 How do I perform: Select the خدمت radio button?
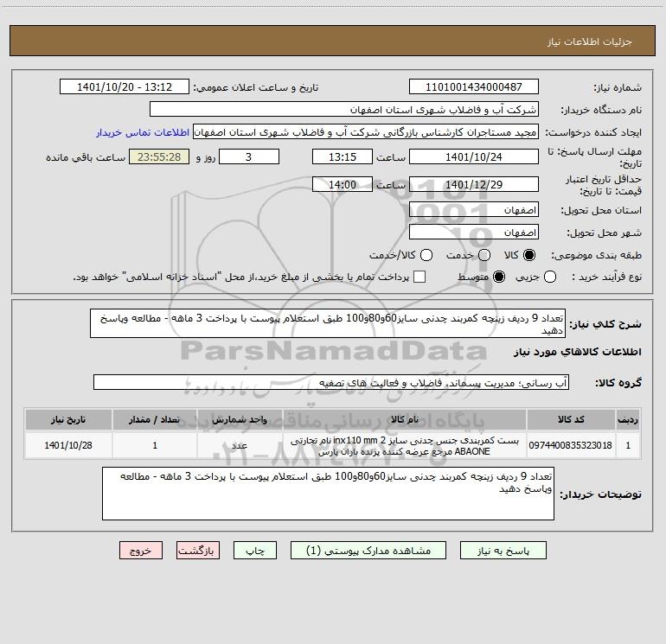(x=484, y=255)
